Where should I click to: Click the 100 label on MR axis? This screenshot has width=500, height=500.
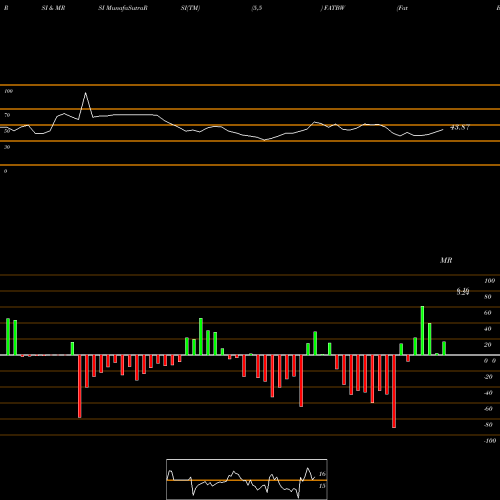tap(490, 281)
